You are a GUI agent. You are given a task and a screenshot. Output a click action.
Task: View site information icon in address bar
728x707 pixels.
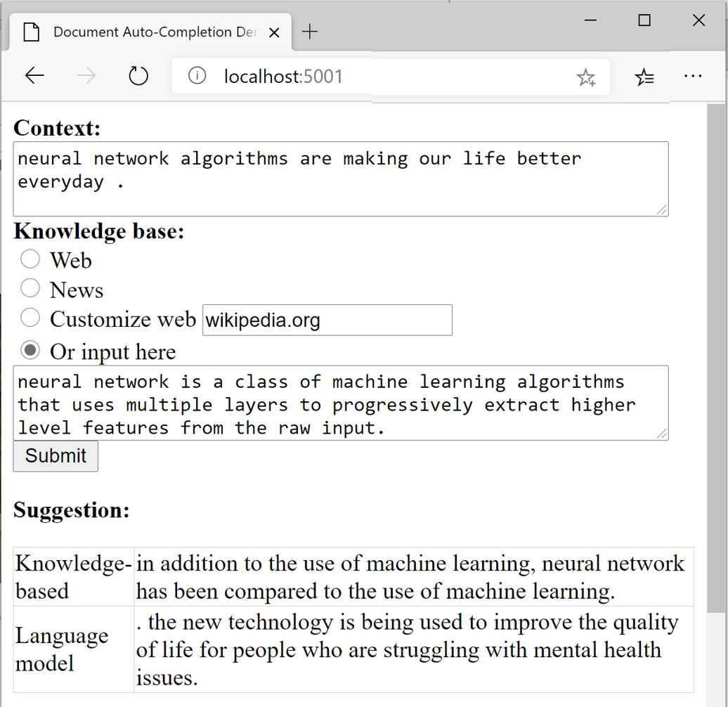[197, 75]
